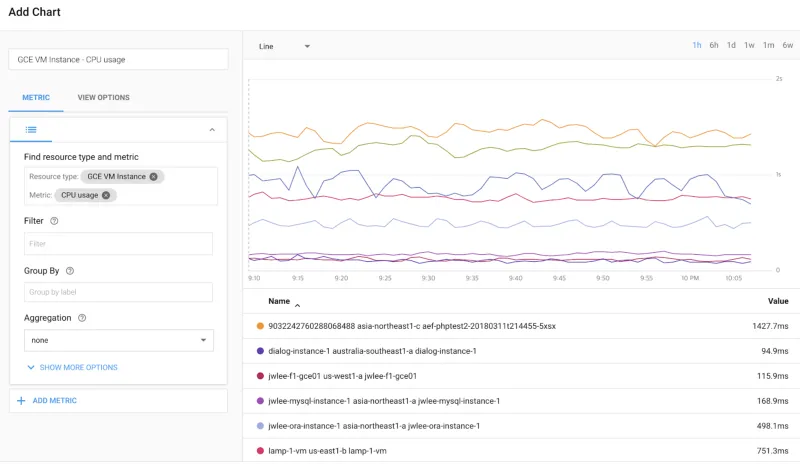Select the 1d time range
The height and width of the screenshot is (465, 800).
pyautogui.click(x=731, y=45)
